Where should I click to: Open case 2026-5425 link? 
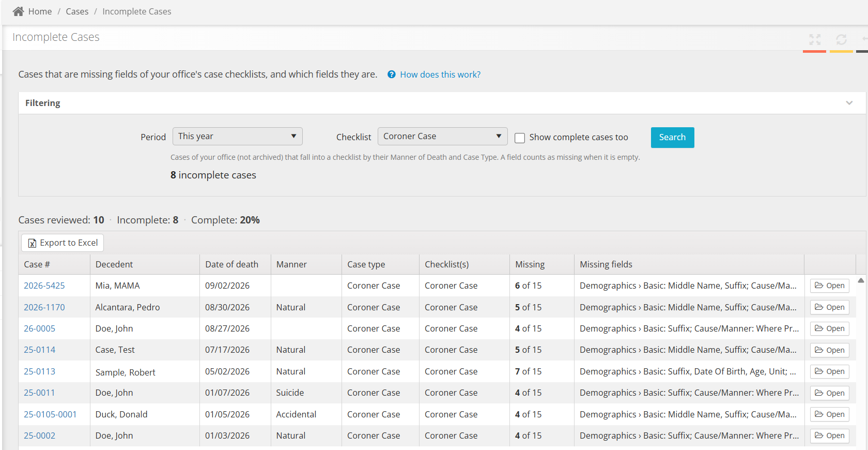pos(44,286)
